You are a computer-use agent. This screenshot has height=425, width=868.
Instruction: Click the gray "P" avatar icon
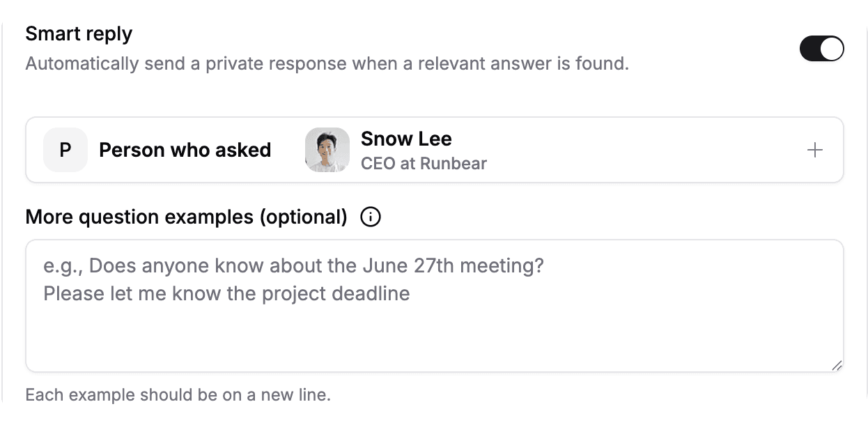coord(65,150)
